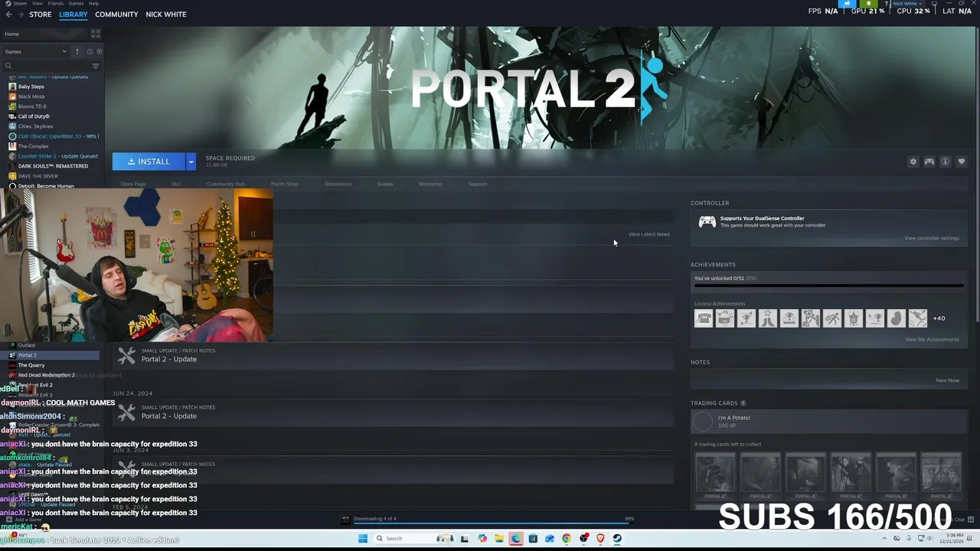
Task: Click the potato-shaped locked achievement icon
Action: pos(896,318)
